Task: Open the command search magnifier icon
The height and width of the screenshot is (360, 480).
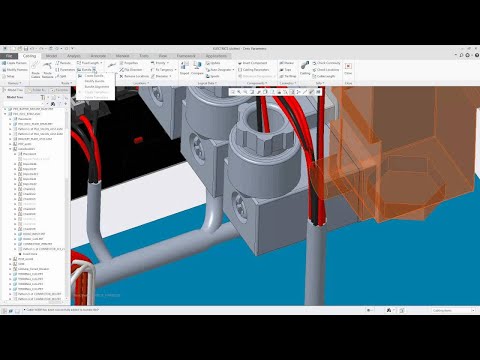Action: point(461,55)
